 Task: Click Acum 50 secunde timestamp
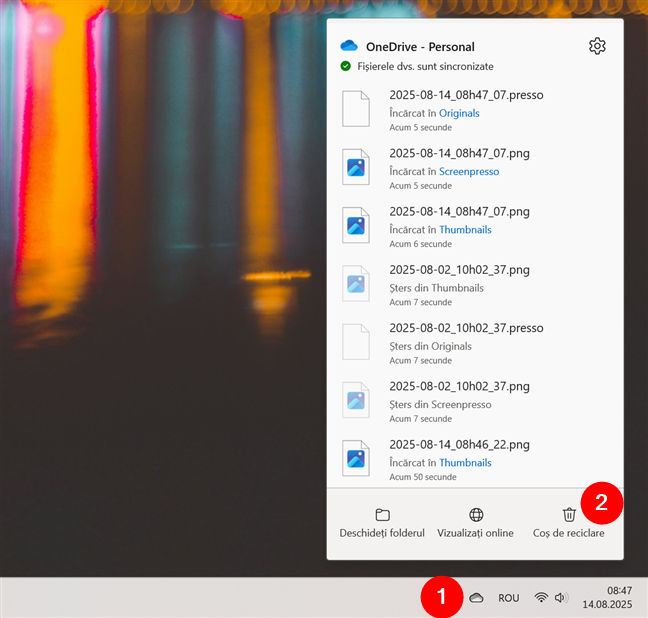tap(423, 477)
